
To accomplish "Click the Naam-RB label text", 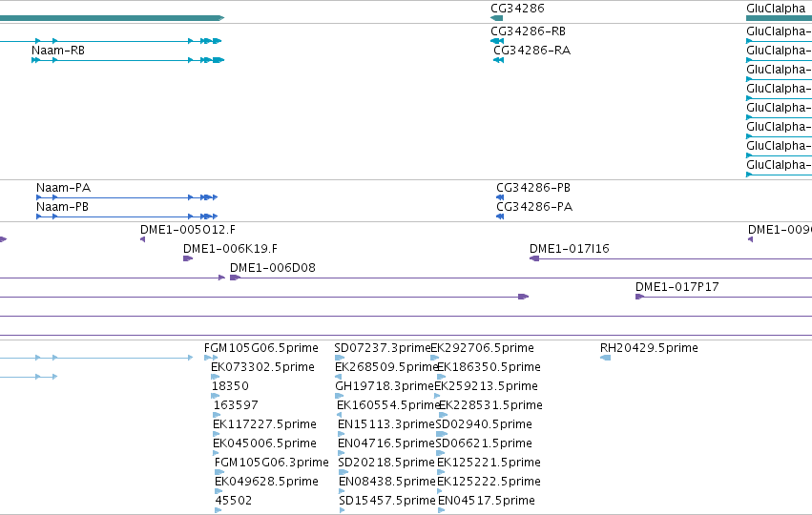I will click(x=58, y=51).
